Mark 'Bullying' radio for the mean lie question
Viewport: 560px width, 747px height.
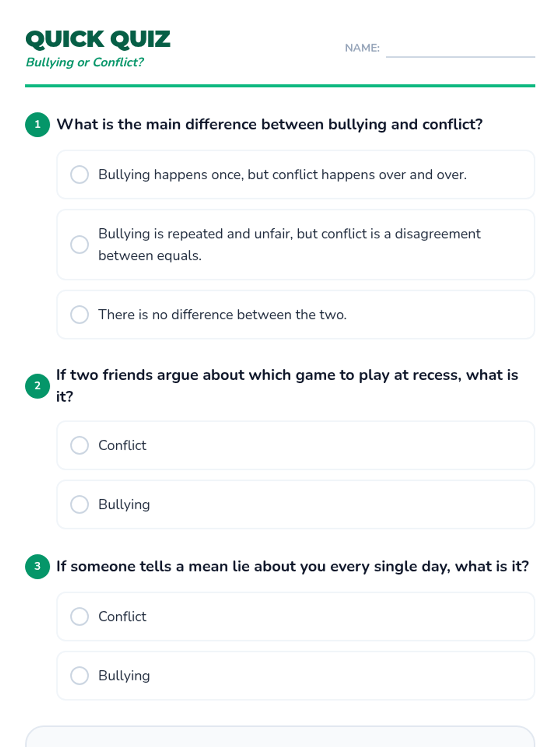click(79, 676)
